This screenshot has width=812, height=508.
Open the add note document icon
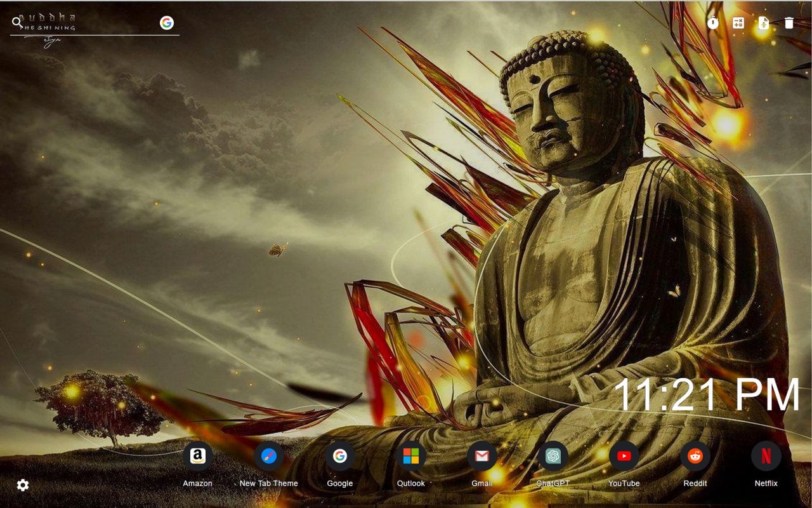(x=763, y=23)
